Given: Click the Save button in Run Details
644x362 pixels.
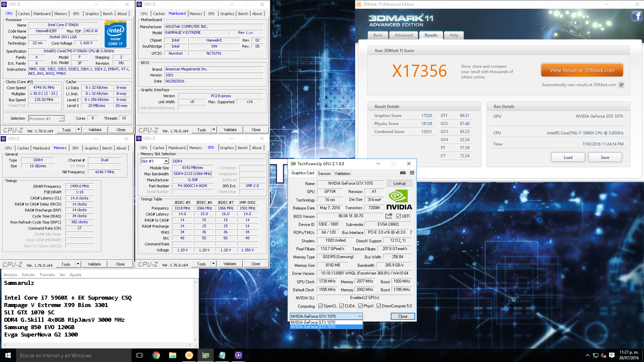Looking at the screenshot, I should 605,158.
